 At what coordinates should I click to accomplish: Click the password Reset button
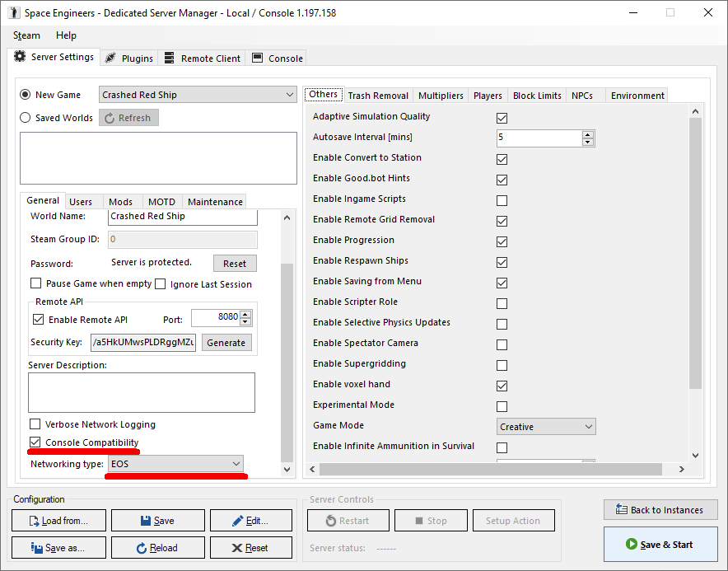coord(235,264)
